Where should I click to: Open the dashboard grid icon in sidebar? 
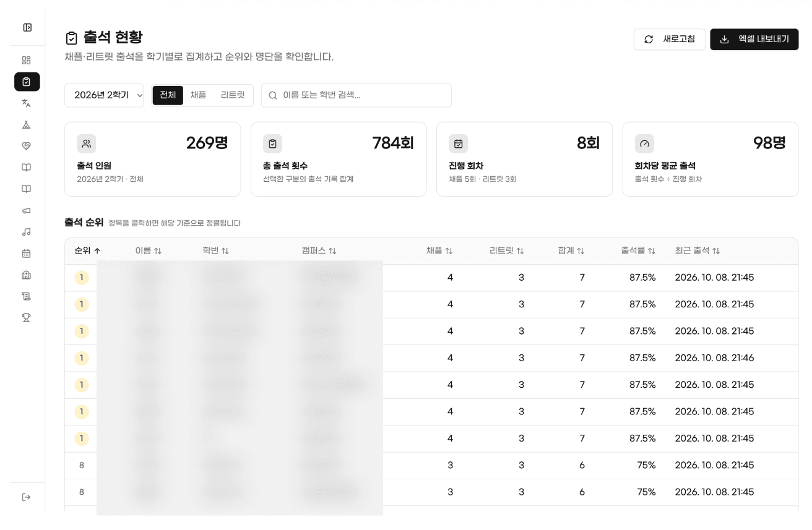tap(27, 61)
